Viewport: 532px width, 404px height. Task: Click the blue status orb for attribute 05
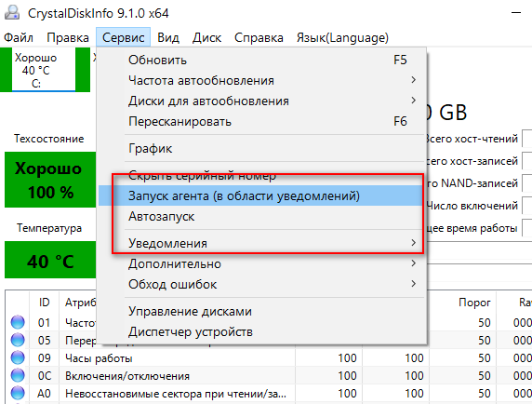tap(18, 340)
